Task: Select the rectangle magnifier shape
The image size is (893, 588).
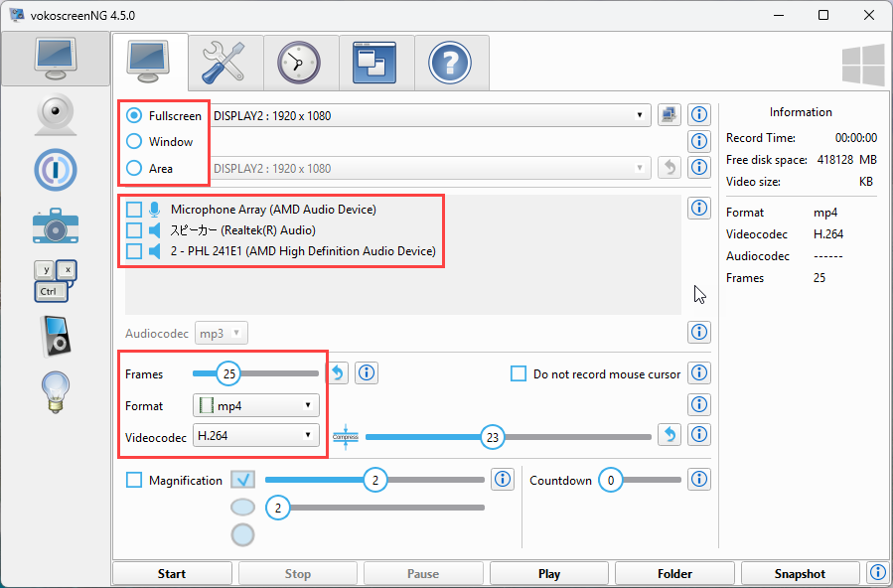Action: (242, 480)
